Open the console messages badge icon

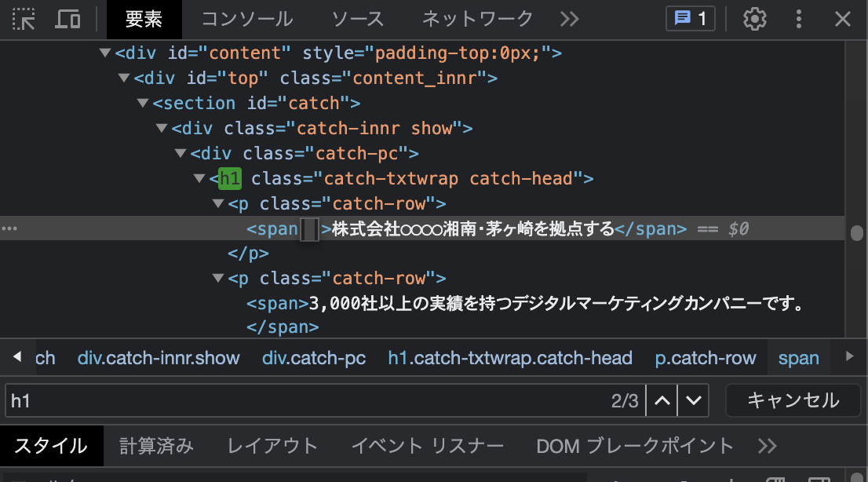tap(690, 18)
